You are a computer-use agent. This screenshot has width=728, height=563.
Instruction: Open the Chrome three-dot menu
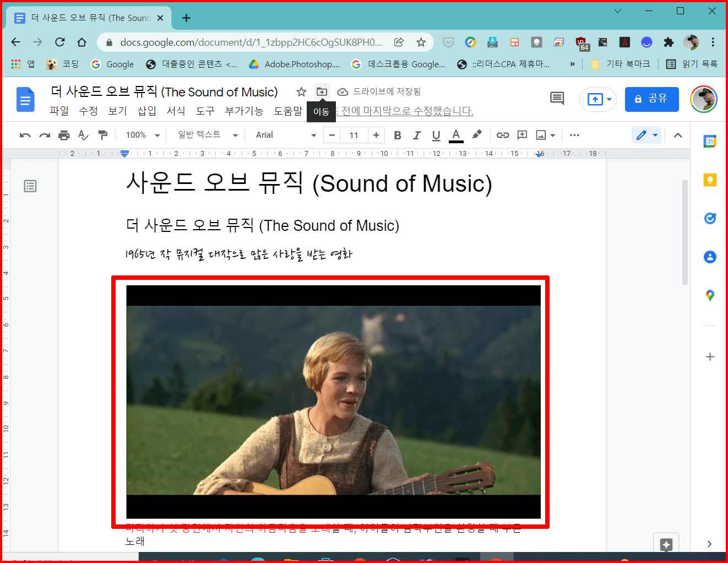(713, 42)
